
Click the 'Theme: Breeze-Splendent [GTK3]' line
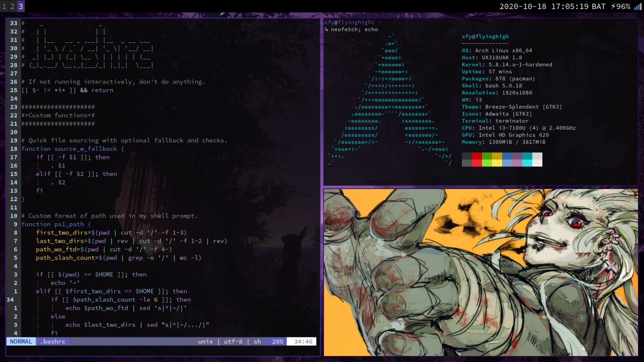[512, 107]
